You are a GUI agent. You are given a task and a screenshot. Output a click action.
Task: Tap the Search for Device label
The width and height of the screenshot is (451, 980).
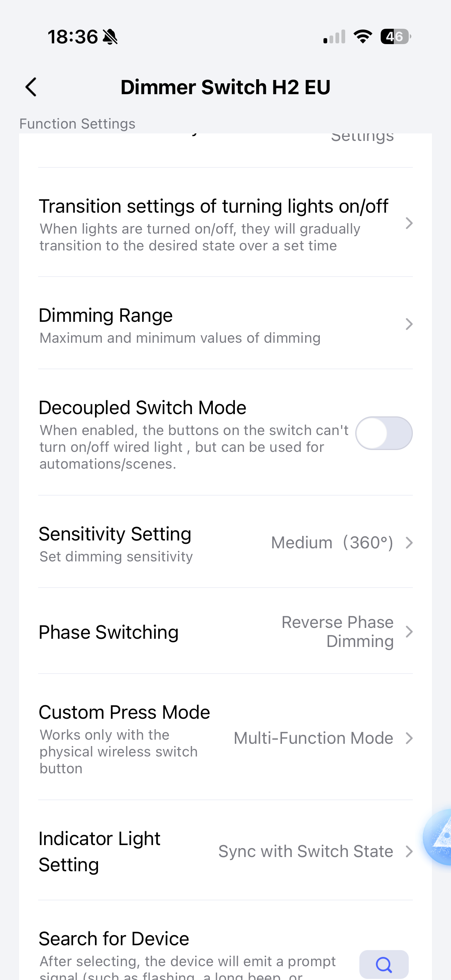tap(114, 939)
